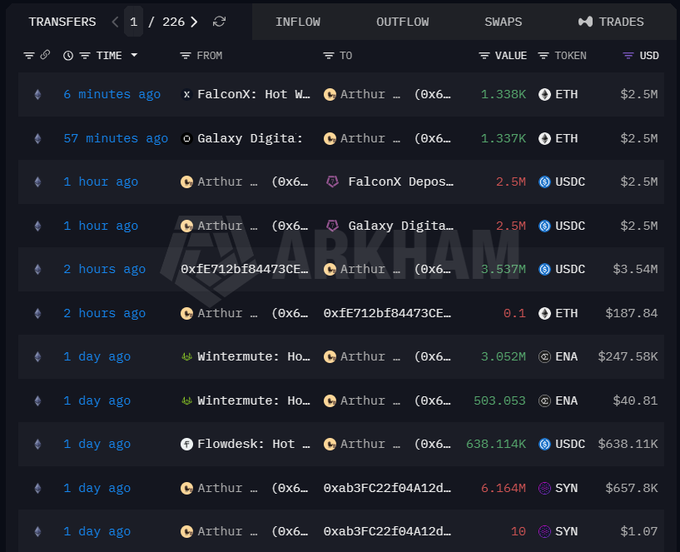This screenshot has width=680, height=552.
Task: Refresh the transfers list
Action: tap(219, 22)
